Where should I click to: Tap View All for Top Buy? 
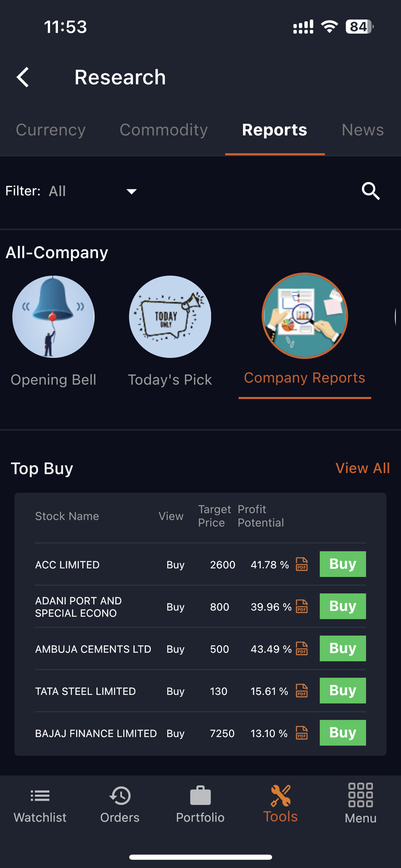(x=363, y=468)
